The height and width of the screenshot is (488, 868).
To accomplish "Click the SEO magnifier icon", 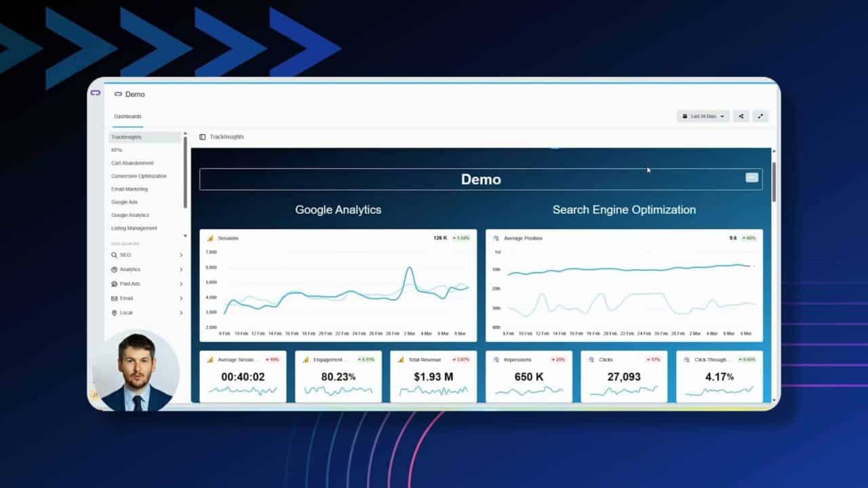I will coord(114,256).
